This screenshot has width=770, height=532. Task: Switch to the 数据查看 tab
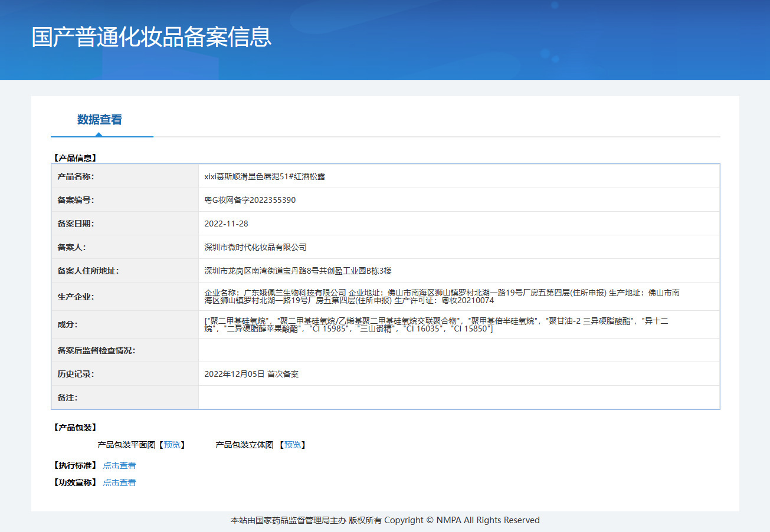(99, 120)
